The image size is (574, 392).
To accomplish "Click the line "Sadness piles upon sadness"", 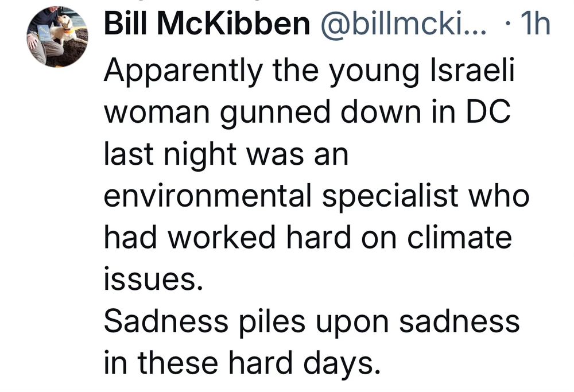I will pos(312,320).
